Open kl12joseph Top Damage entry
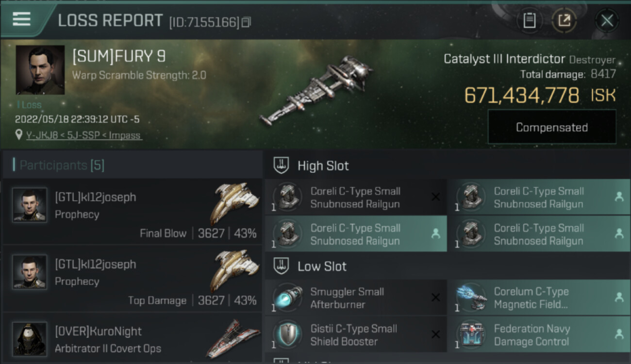The width and height of the screenshot is (631, 364). [x=133, y=279]
